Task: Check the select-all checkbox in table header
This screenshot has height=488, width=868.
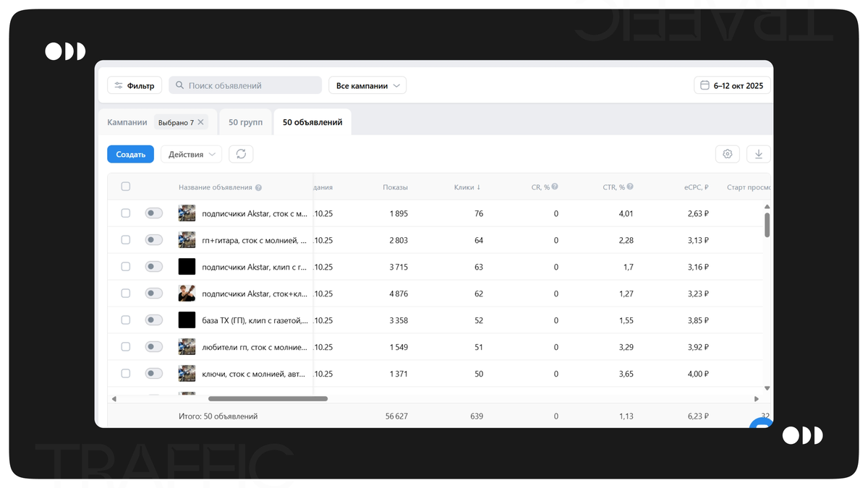Action: tap(126, 187)
